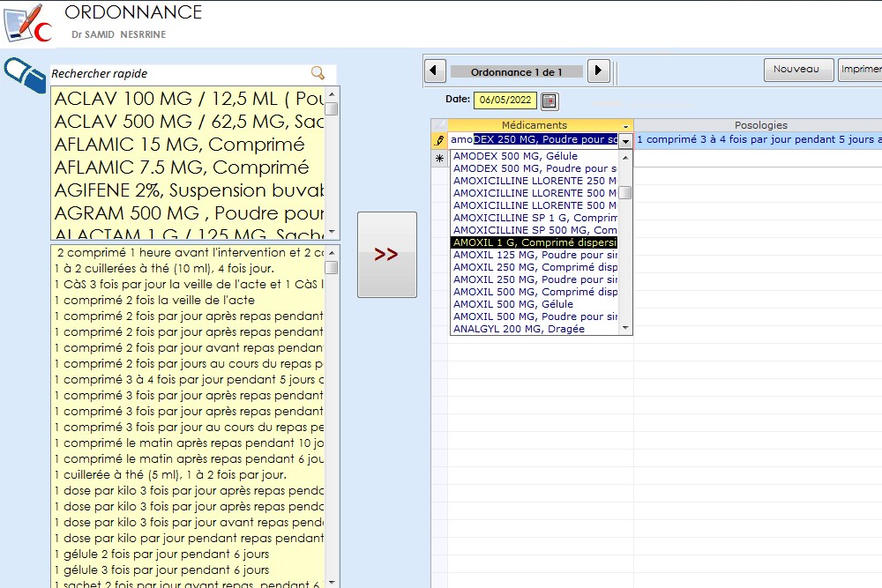The image size is (882, 588).
Task: Click the Rechercher rapide search field
Action: 176,74
